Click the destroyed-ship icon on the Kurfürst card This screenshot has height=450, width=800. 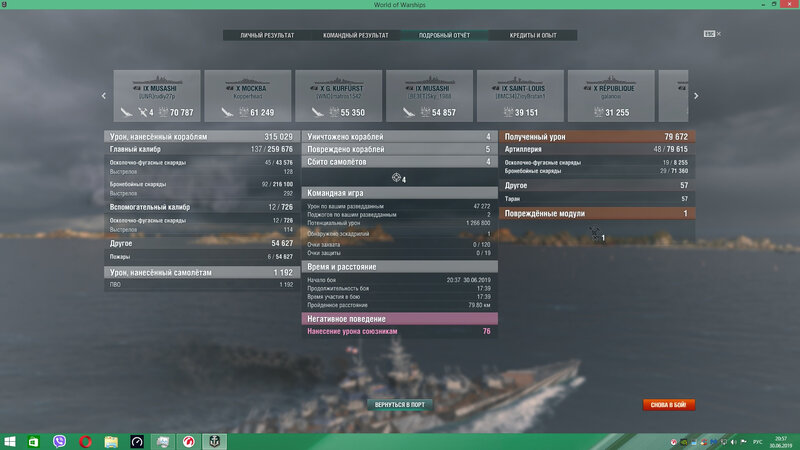tap(318, 112)
